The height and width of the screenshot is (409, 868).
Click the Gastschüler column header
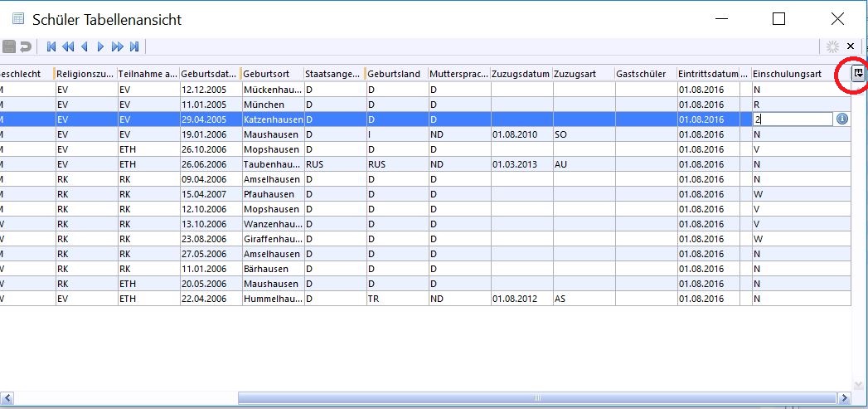pyautogui.click(x=646, y=74)
